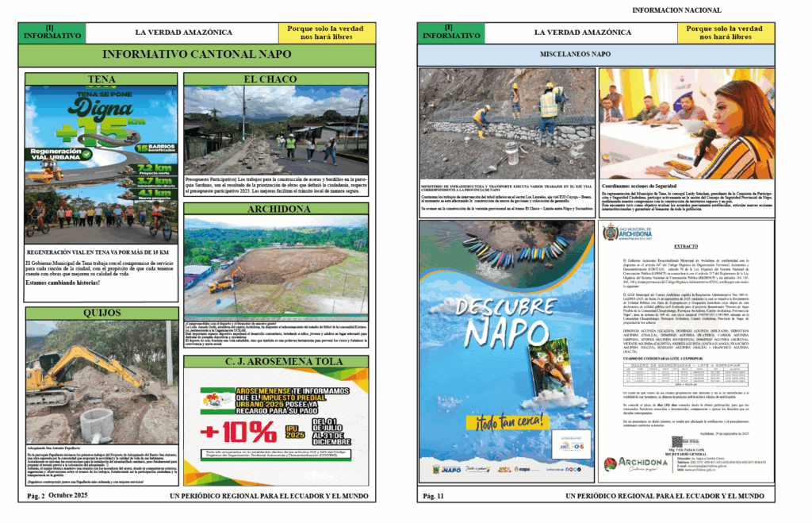Click the yellow motto box on the right page

(x=725, y=33)
